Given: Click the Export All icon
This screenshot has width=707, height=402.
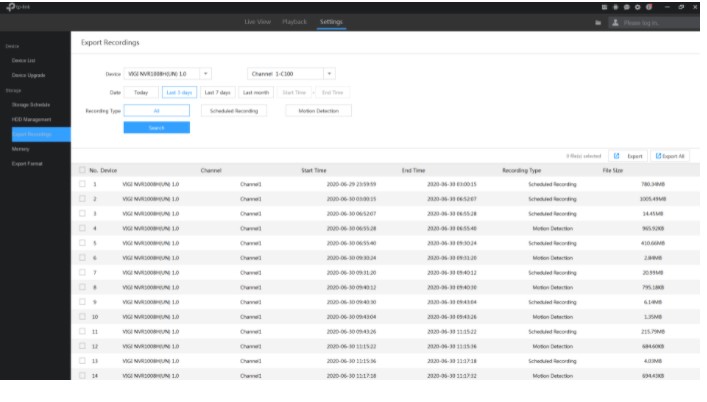Looking at the screenshot, I should click(x=658, y=156).
